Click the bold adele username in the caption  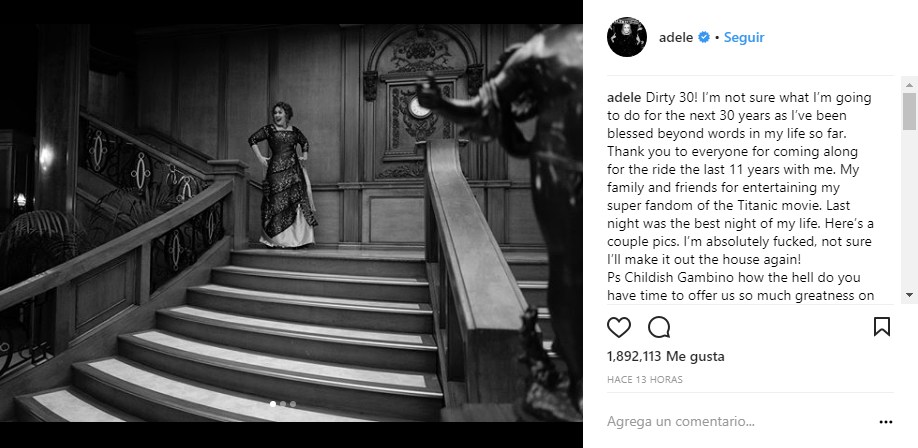[x=624, y=97]
